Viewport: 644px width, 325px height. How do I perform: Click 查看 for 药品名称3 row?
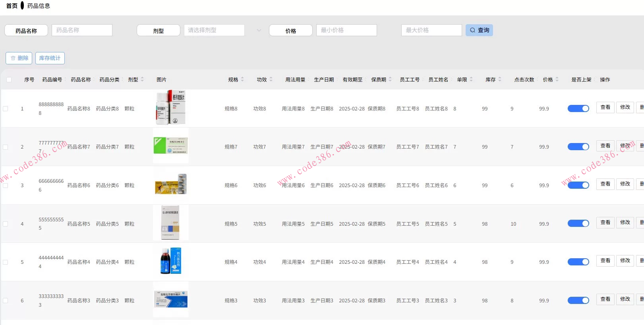pyautogui.click(x=605, y=299)
